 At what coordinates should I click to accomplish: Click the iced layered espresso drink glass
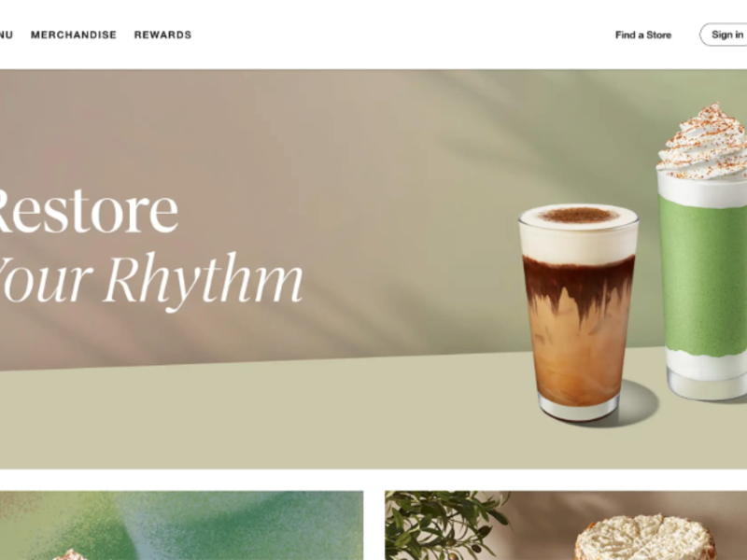(578, 315)
